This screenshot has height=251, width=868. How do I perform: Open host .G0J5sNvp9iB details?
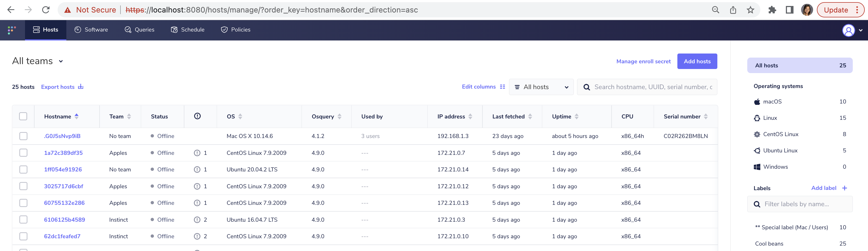pos(62,136)
